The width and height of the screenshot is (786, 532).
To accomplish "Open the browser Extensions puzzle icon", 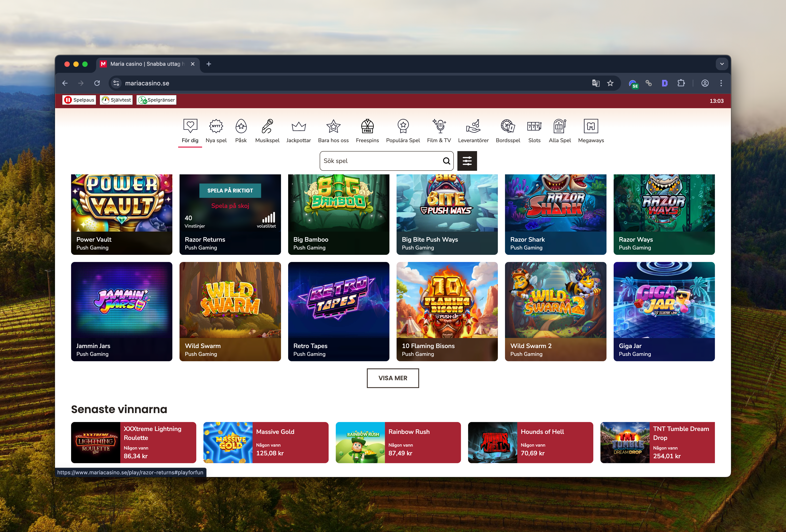I will coord(681,83).
